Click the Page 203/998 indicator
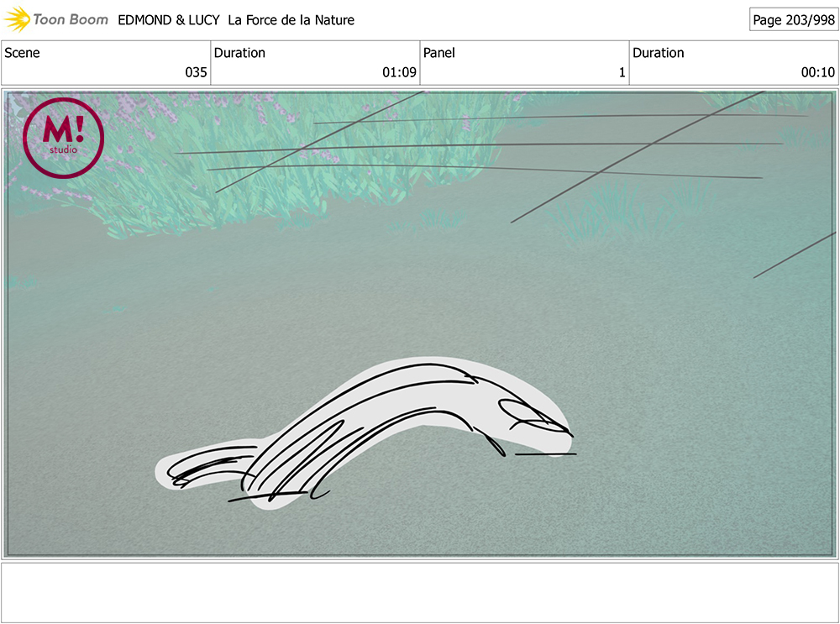 click(794, 20)
